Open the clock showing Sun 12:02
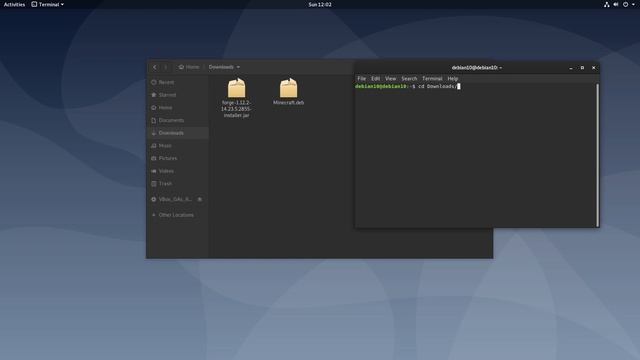This screenshot has width=640, height=360. tap(320, 4)
